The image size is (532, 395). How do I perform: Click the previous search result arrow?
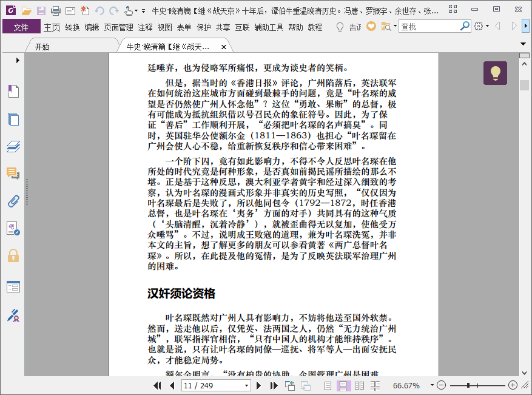(x=498, y=26)
